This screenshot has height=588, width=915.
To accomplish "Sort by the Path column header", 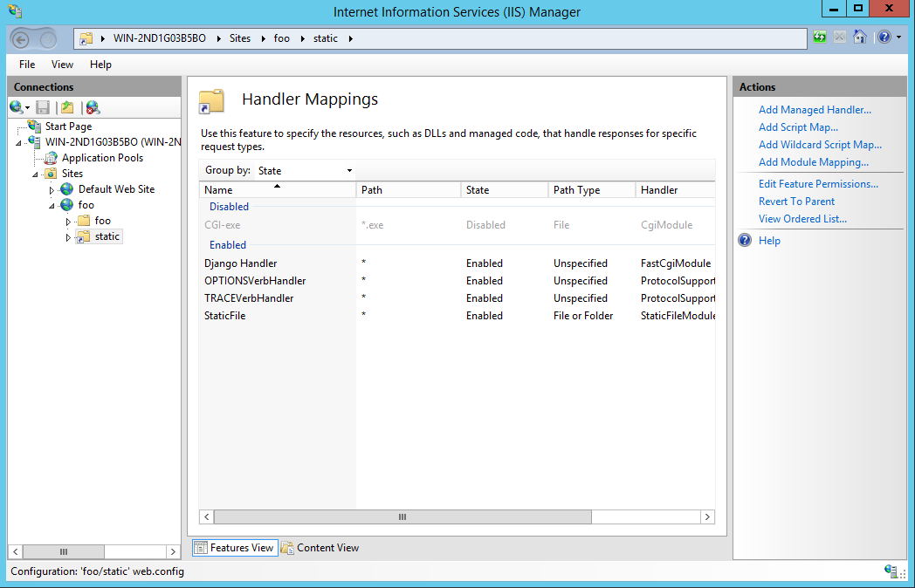I will click(409, 189).
